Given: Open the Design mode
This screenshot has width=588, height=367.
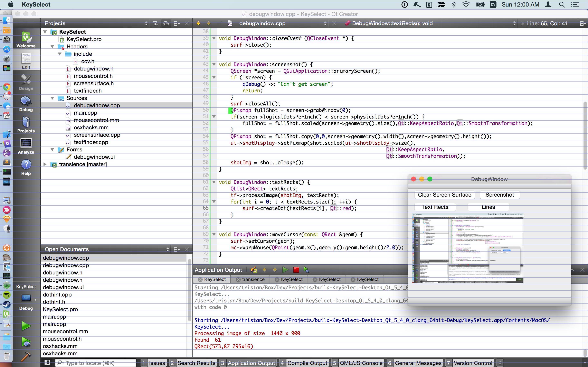Looking at the screenshot, I should (x=26, y=82).
